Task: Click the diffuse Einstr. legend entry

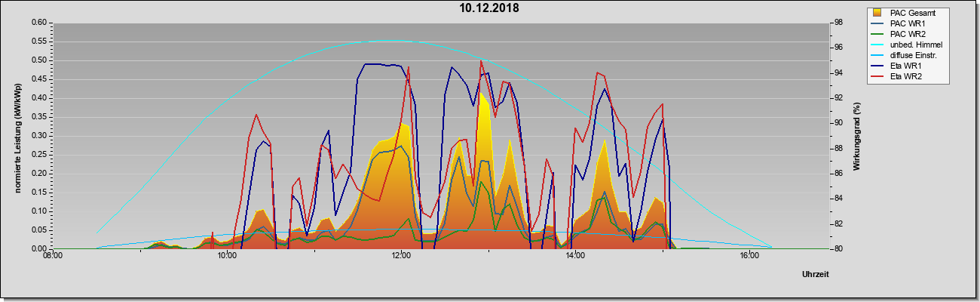Action: [x=911, y=55]
